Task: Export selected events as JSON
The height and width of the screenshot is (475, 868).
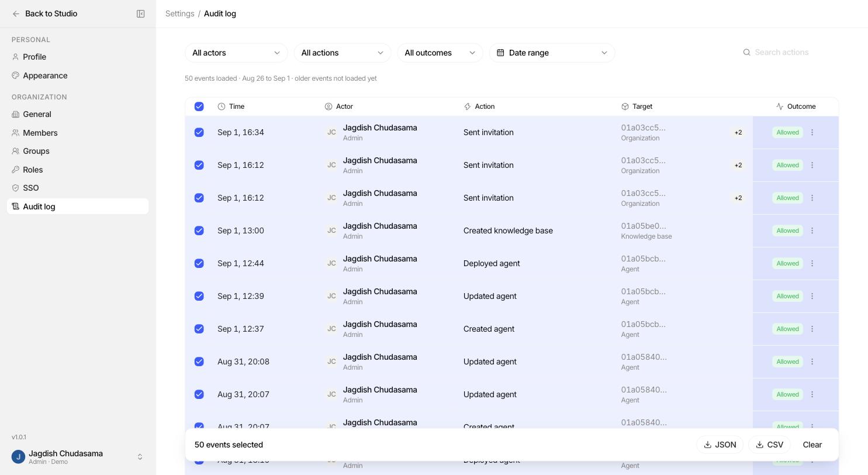Action: (x=720, y=445)
